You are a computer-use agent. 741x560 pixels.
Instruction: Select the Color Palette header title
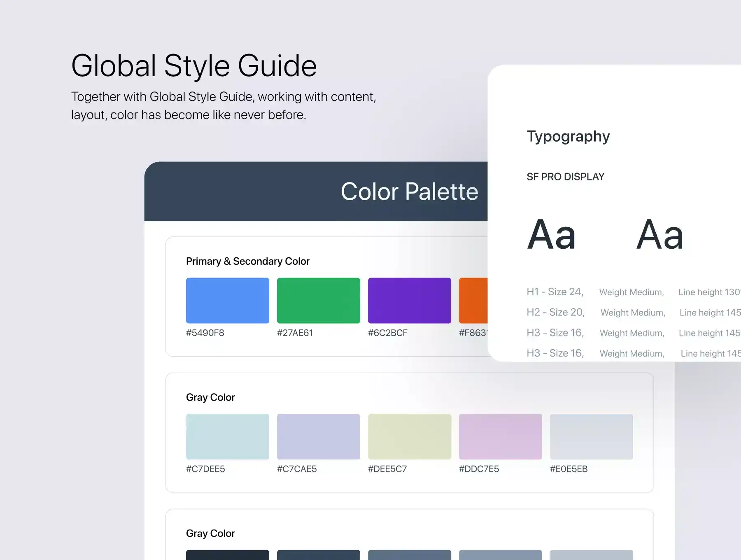coord(409,191)
